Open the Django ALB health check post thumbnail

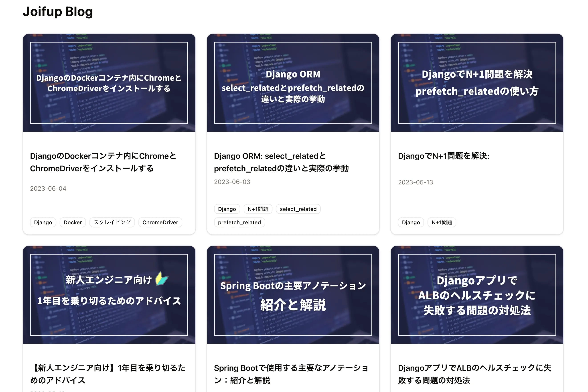coord(476,294)
